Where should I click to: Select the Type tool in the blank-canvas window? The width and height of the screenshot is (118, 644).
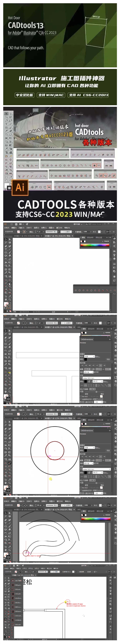[x=6, y=249]
